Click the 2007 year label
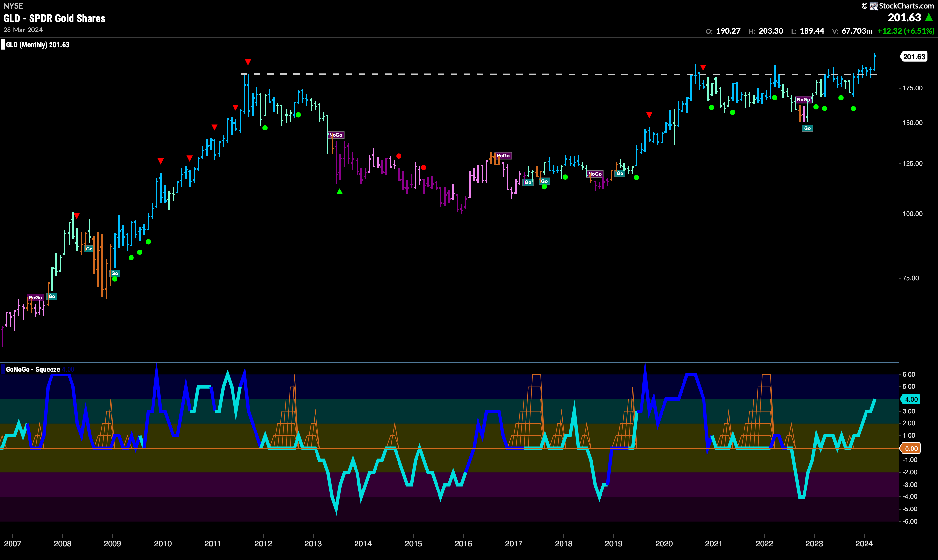Image resolution: width=938 pixels, height=560 pixels. (x=12, y=543)
